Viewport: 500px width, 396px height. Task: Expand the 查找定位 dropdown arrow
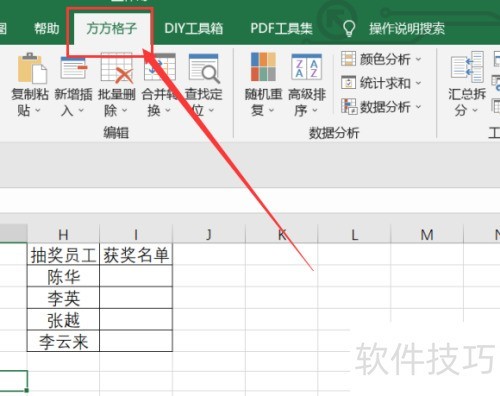pyautogui.click(x=211, y=110)
